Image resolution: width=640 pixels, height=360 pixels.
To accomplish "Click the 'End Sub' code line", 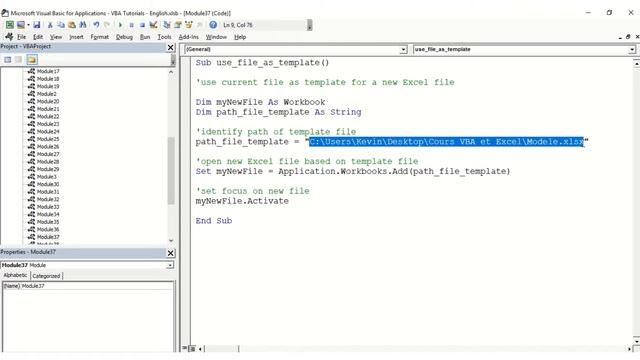I will click(214, 221).
